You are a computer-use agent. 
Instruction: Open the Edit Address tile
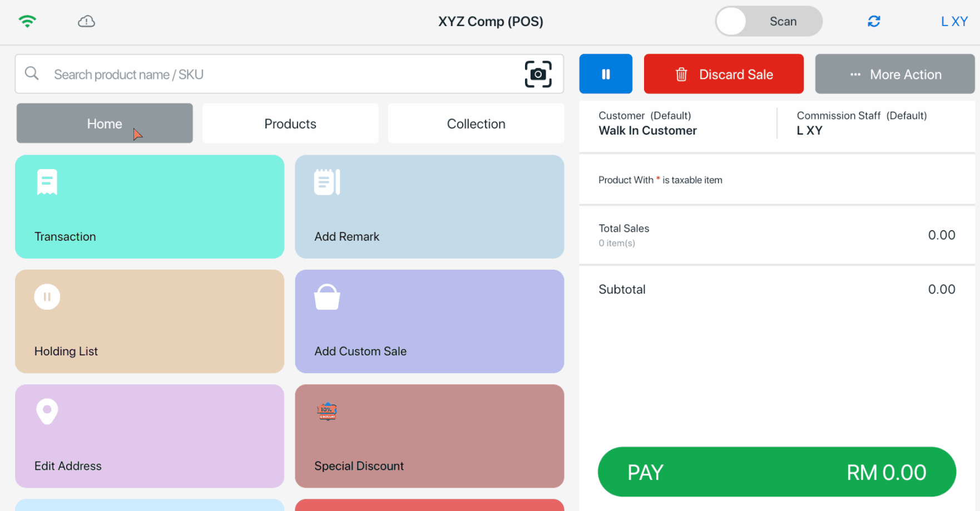point(150,436)
